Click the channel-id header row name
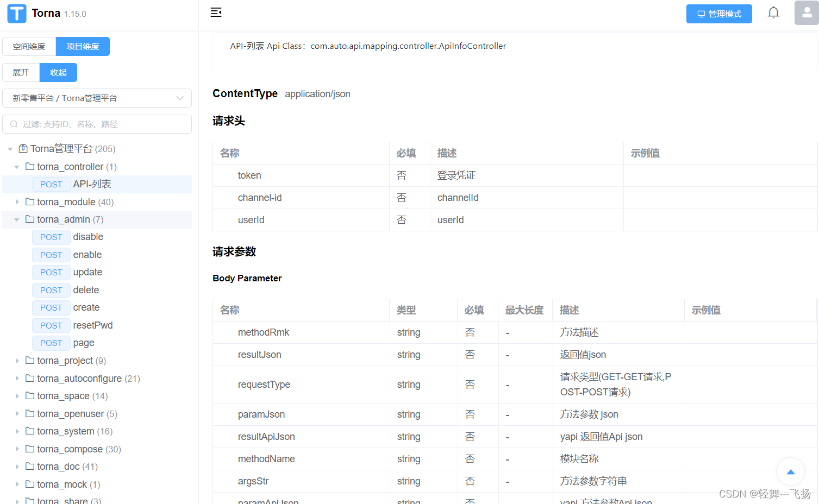The image size is (819, 504). [260, 198]
